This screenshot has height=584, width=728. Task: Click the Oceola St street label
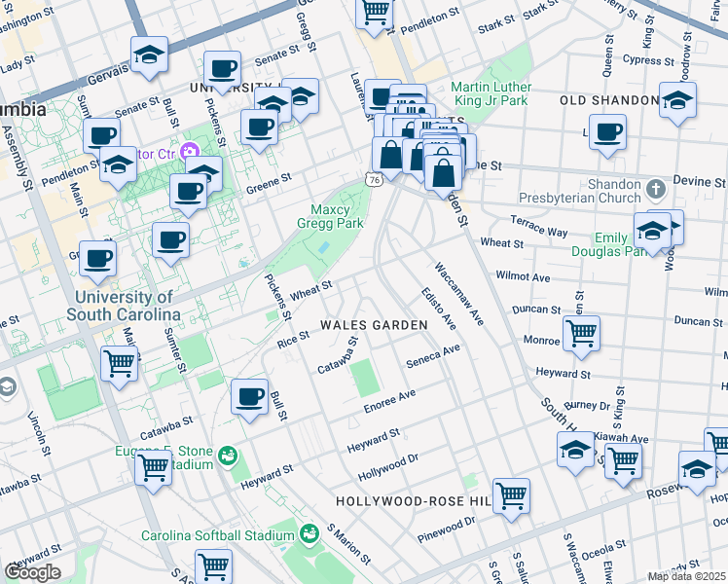pyautogui.click(x=603, y=550)
